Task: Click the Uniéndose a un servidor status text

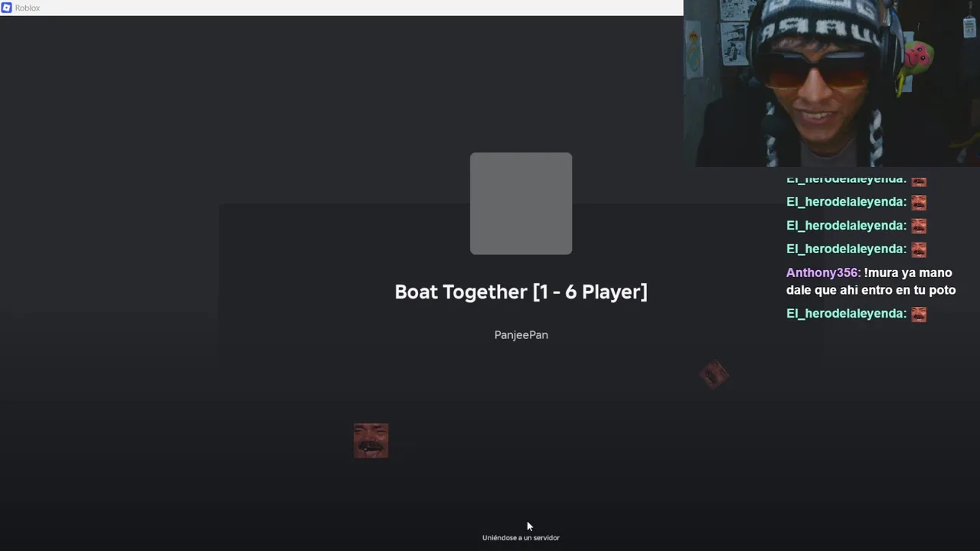Action: pos(521,538)
